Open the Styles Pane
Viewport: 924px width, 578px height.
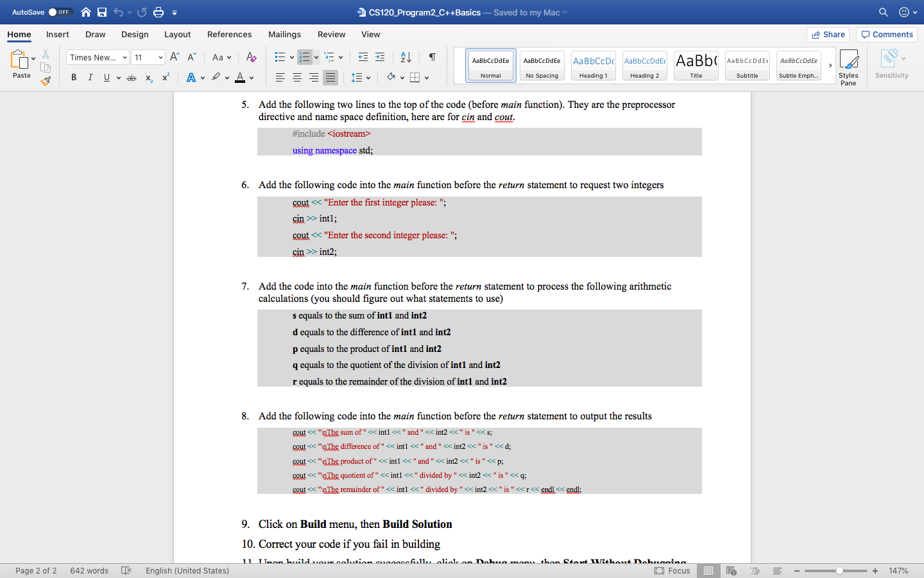[x=848, y=67]
